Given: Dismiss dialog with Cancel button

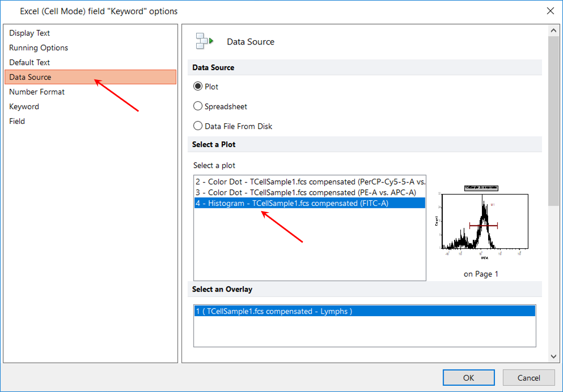Looking at the screenshot, I should click(x=528, y=377).
